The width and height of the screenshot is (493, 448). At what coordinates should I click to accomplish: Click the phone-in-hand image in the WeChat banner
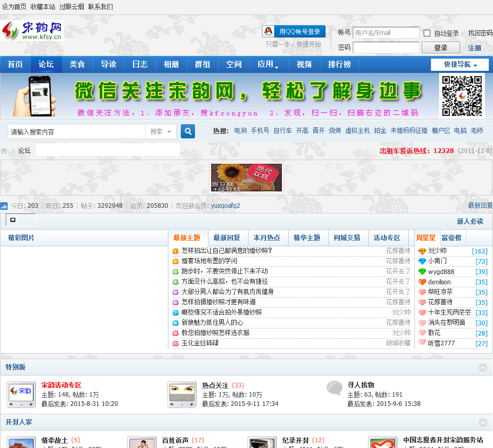pos(34,96)
